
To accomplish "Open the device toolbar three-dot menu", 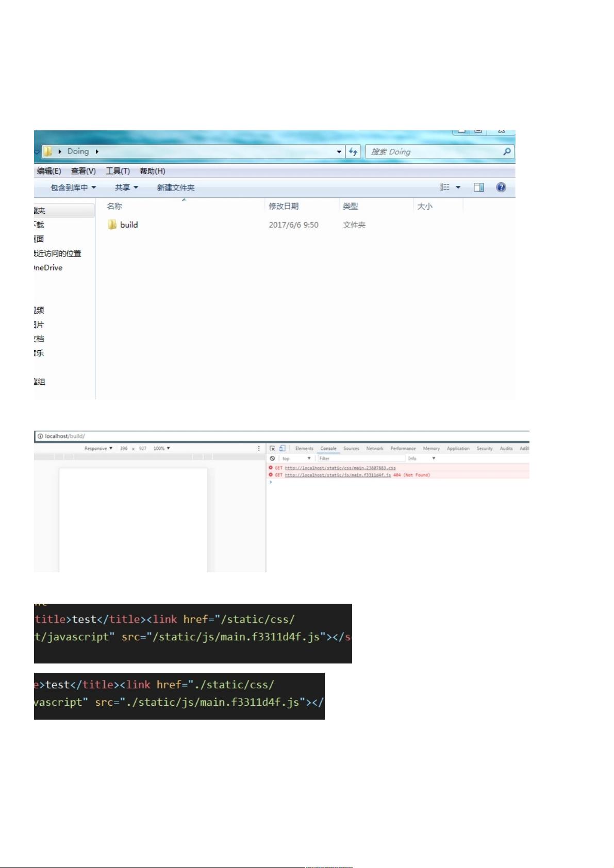I will point(259,448).
